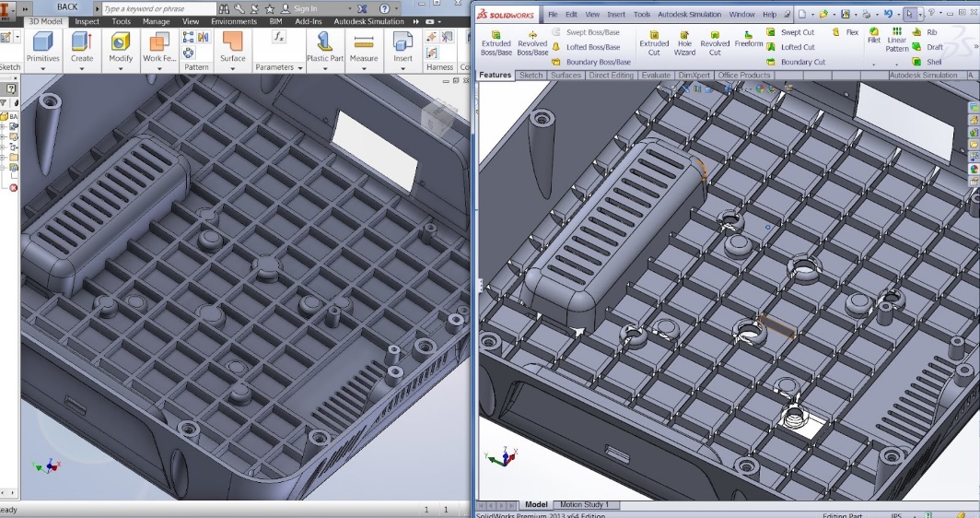The image size is (980, 518).
Task: Click the Flex feature in SolidWorks
Action: [x=846, y=32]
